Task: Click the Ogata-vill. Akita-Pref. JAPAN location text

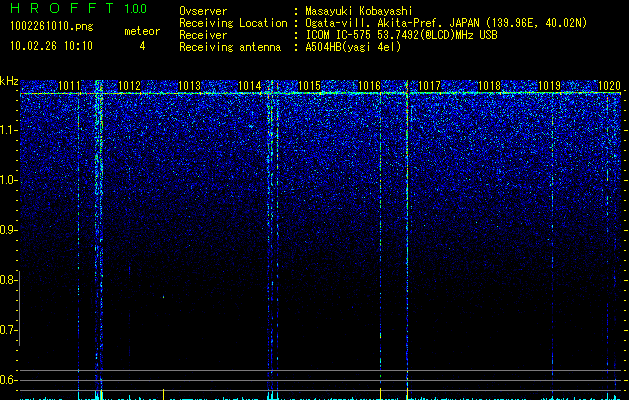Action: [x=446, y=23]
